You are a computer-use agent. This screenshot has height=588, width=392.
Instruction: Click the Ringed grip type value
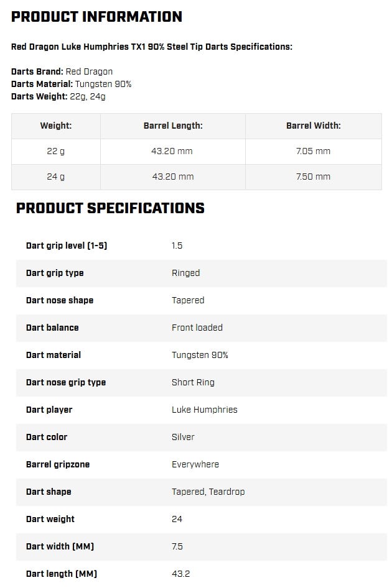pyautogui.click(x=185, y=273)
